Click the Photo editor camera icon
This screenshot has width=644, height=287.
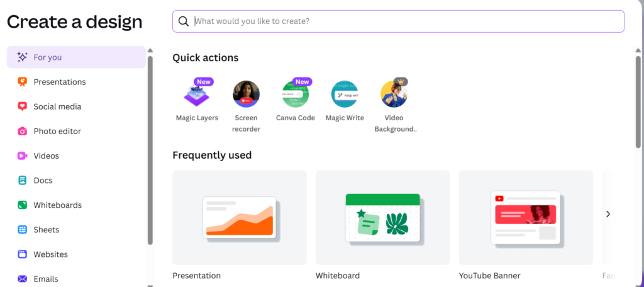tap(22, 131)
